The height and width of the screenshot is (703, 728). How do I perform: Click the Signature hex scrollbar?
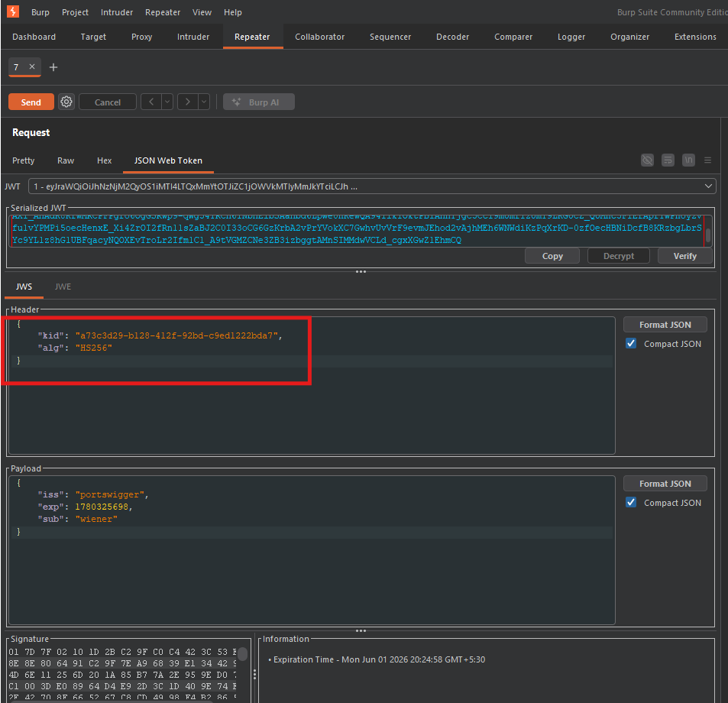[x=242, y=655]
